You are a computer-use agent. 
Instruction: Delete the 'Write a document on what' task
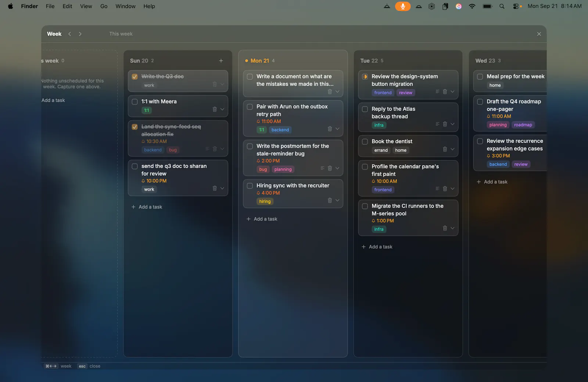click(x=330, y=92)
